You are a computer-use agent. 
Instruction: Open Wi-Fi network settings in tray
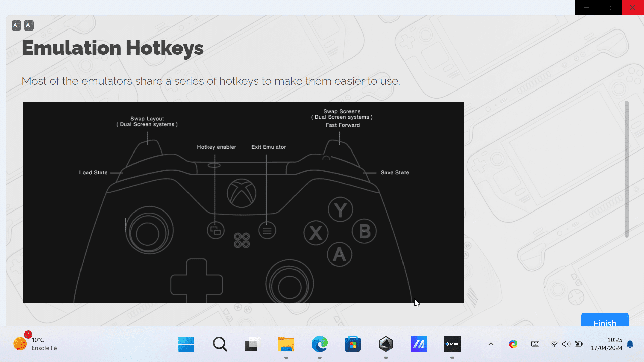pyautogui.click(x=554, y=344)
